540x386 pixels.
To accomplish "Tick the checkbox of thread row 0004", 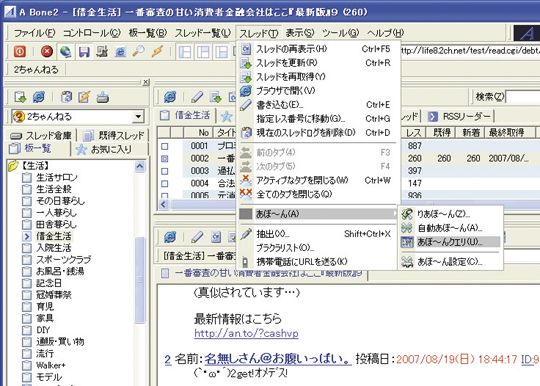I will point(165,184).
